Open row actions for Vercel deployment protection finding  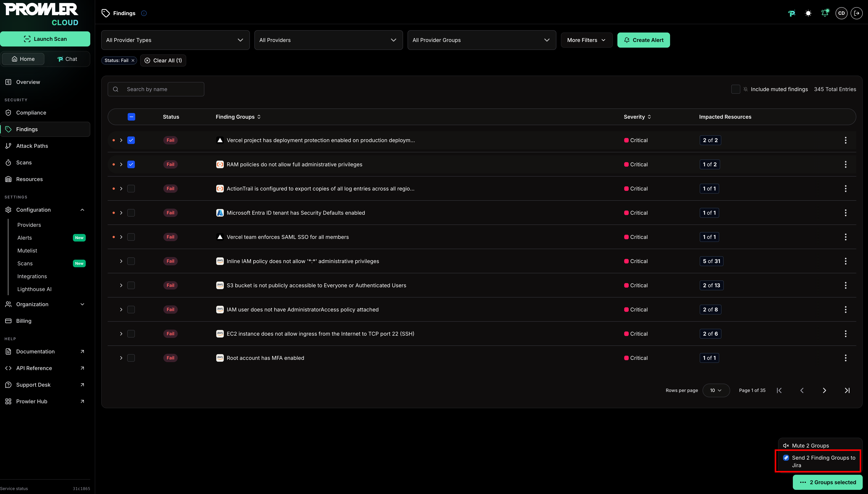846,140
